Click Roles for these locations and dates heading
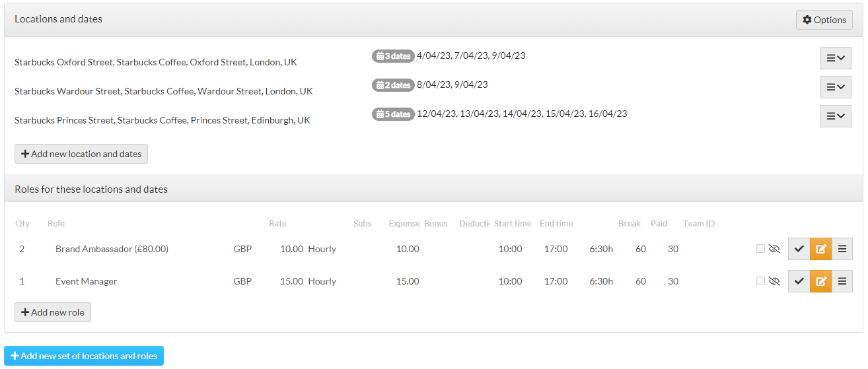The image size is (868, 369). [x=91, y=189]
